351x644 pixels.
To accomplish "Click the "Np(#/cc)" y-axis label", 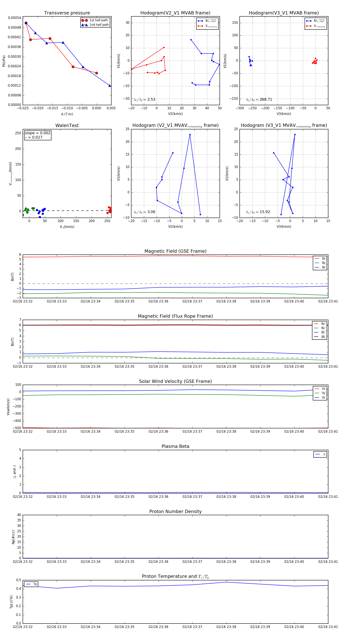I will coord(13,537).
